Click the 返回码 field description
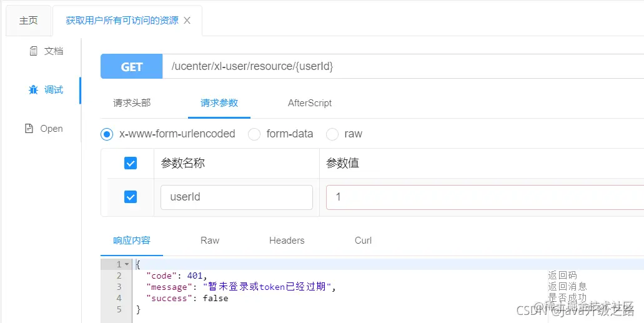The height and width of the screenshot is (323, 644). click(562, 276)
